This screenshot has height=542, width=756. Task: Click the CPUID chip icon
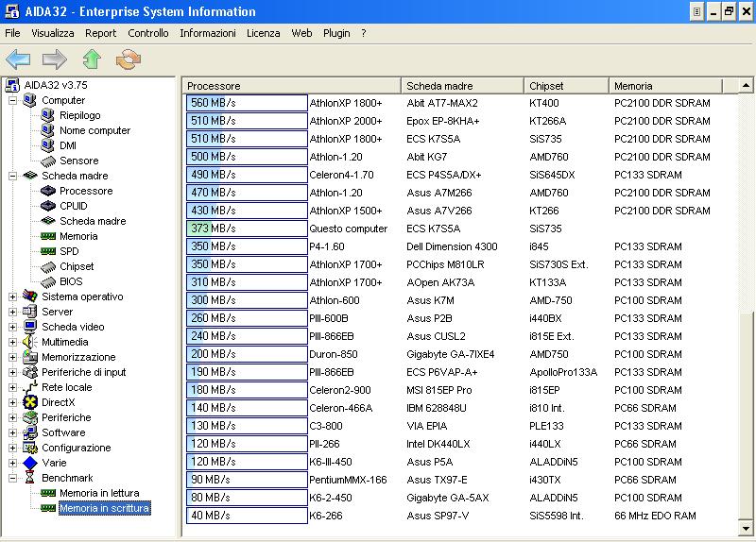pyautogui.click(x=48, y=206)
